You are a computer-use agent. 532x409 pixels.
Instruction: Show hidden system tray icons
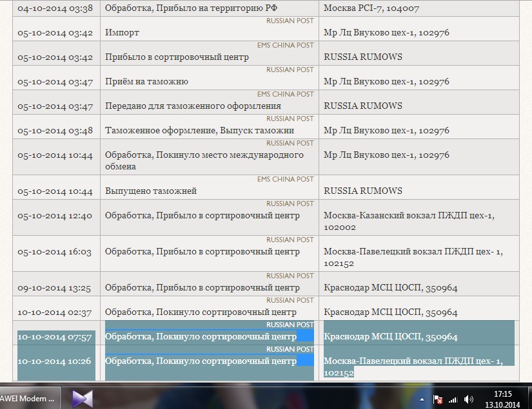[421, 399]
